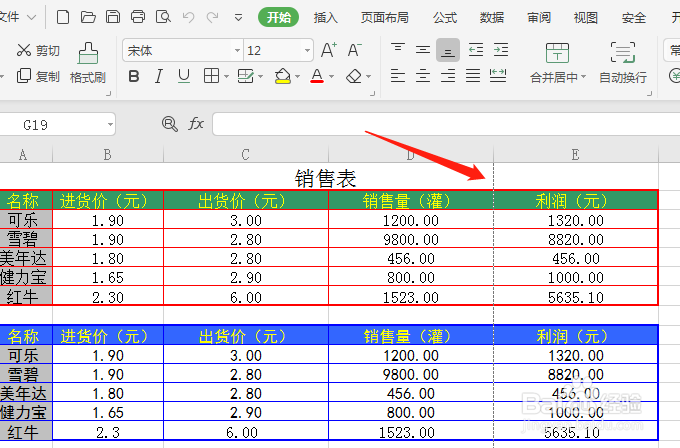Open file folder icon in quick toolbar
680x448 pixels.
pos(88,17)
